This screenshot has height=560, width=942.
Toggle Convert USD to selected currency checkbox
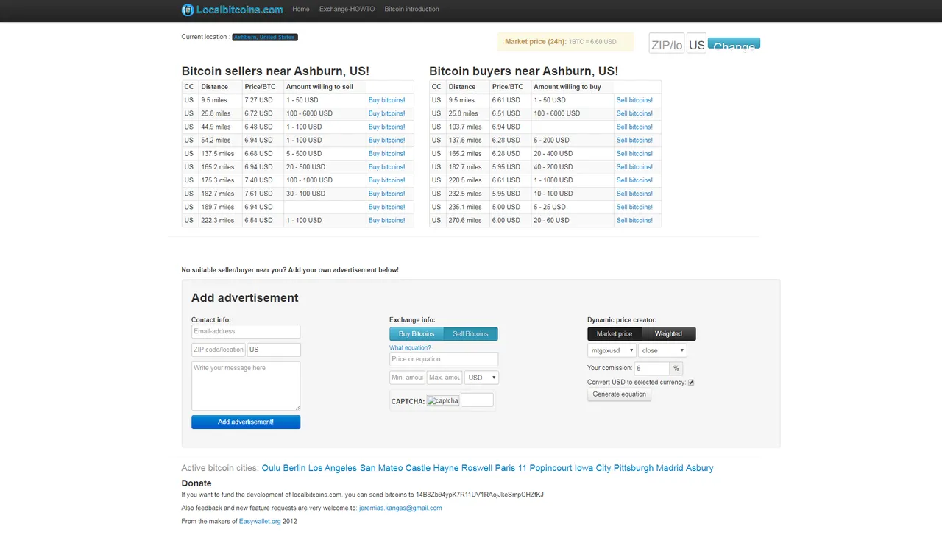[691, 383]
